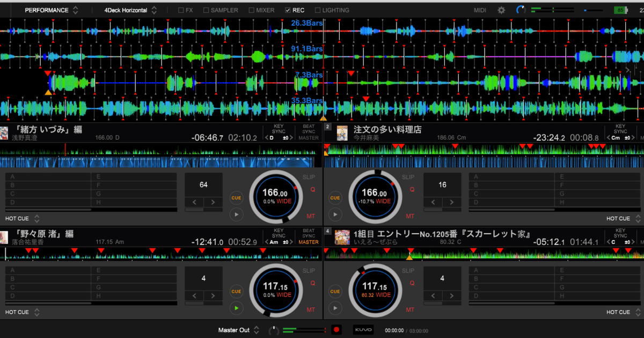Image resolution: width=644 pixels, height=338 pixels.
Task: Play the スカーレット家 track on deck 4
Action: point(335,308)
